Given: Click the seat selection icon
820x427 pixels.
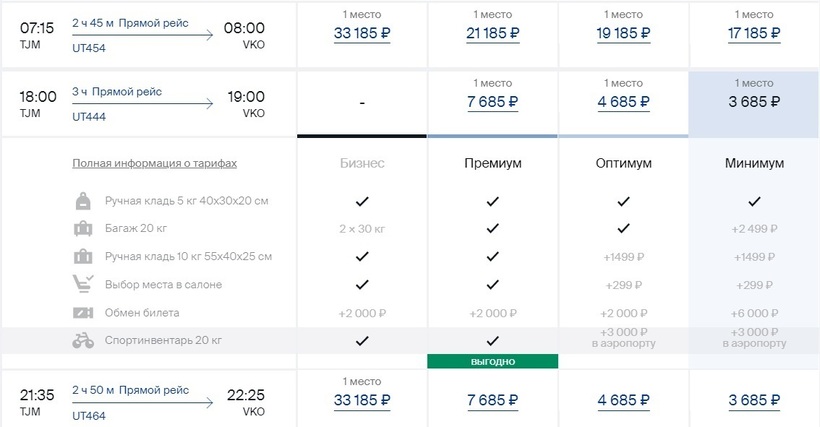Looking at the screenshot, I should coord(83,284).
